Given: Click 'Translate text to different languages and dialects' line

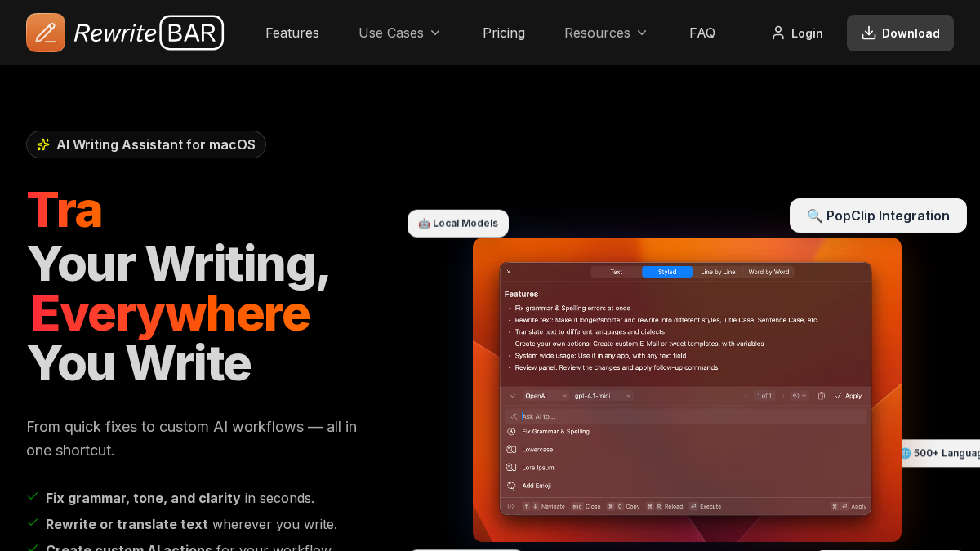Looking at the screenshot, I should coord(590,331).
